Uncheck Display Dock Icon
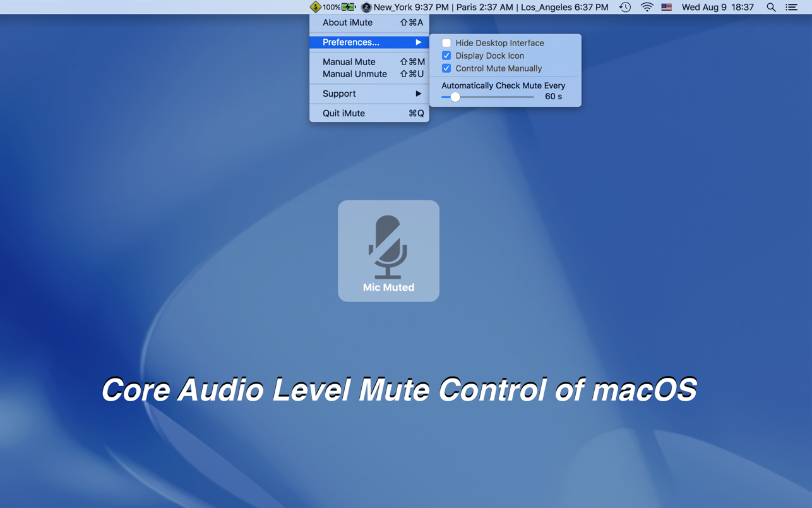 446,56
